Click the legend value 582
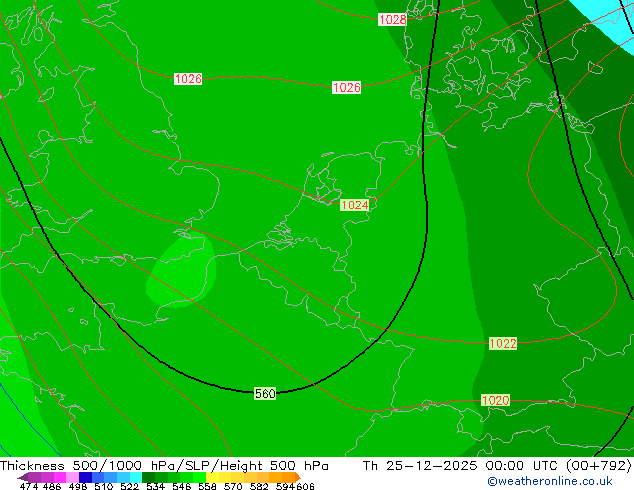Screen dimensions: 634x490 pos(259,486)
